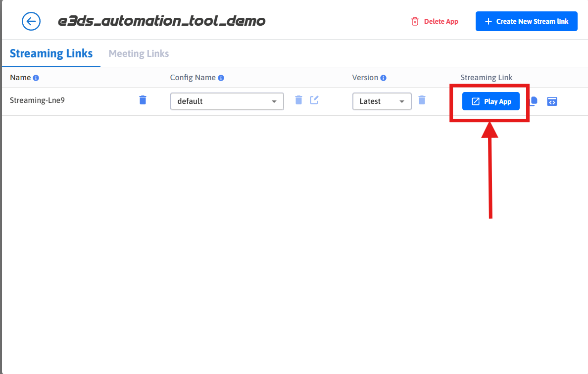588x374 pixels.
Task: Click the Delete App button
Action: click(x=435, y=21)
